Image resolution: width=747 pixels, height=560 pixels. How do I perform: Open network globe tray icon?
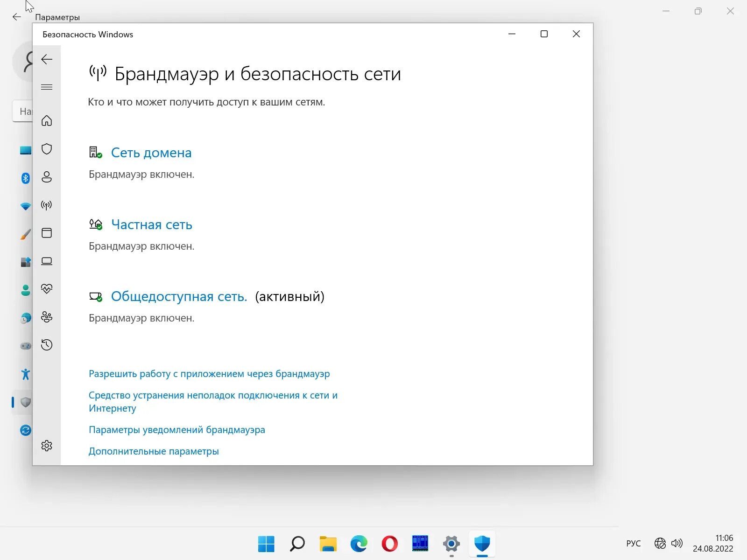[660, 543]
